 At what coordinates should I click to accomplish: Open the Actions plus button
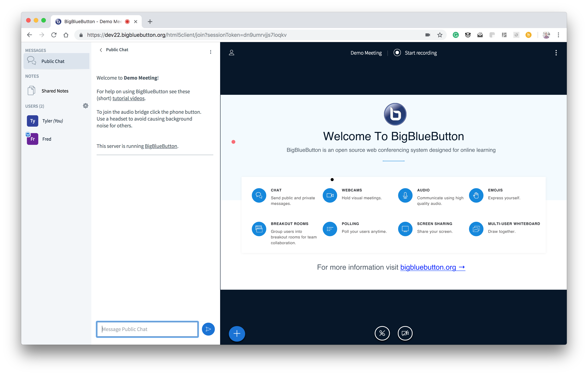237,333
